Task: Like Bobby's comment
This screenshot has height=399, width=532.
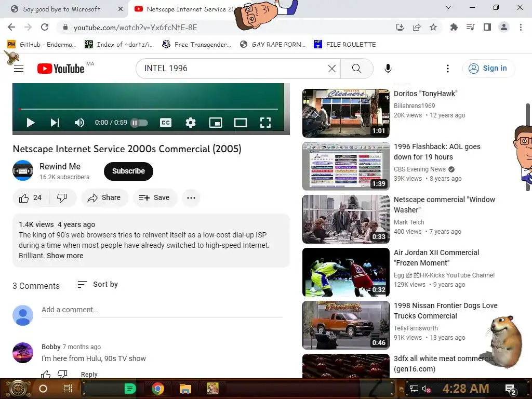Action: point(46,375)
